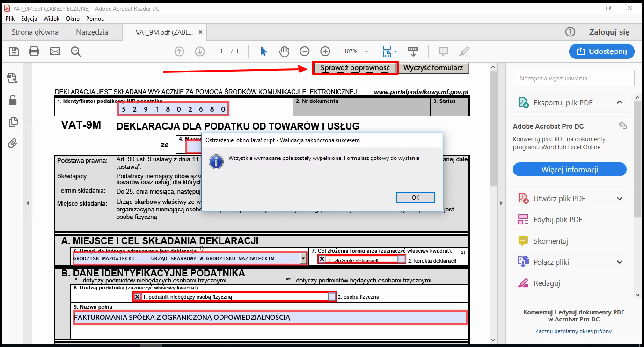Click the read mode keyboard-like icon
This screenshot has height=347, width=644.
coord(413,51)
